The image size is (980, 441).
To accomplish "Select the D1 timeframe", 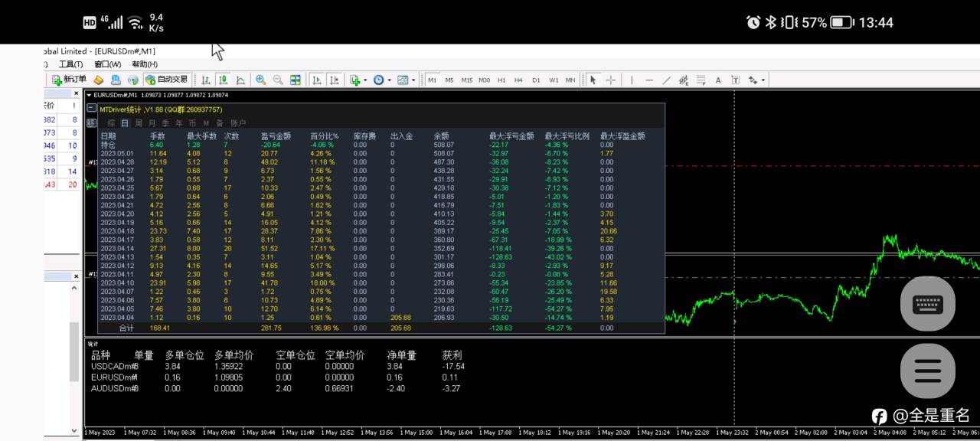I will click(536, 80).
